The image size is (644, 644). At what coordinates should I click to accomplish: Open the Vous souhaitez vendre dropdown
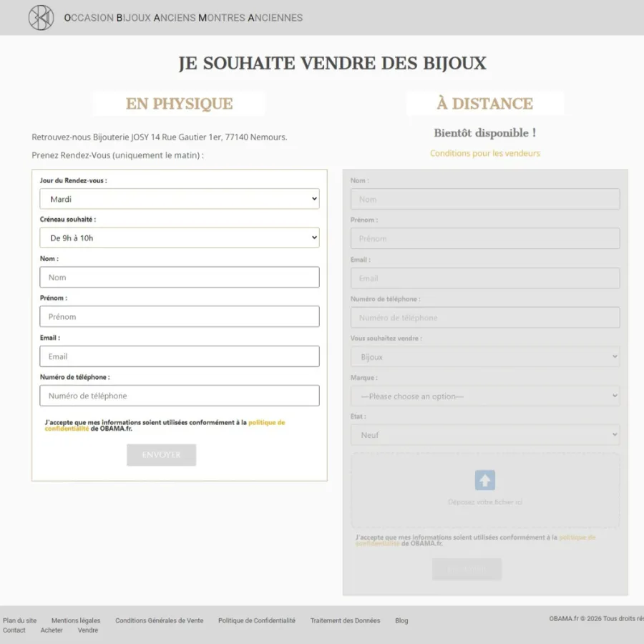tap(484, 356)
